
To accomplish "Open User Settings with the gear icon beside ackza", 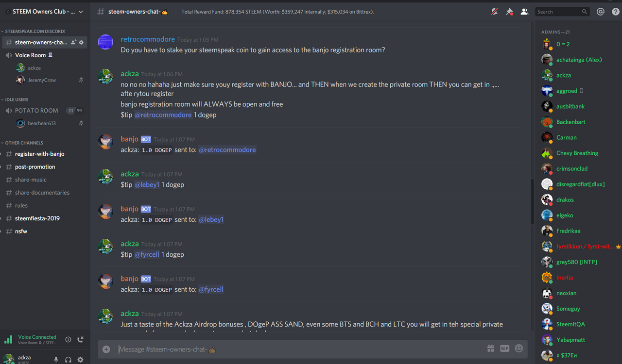I will pyautogui.click(x=81, y=360).
